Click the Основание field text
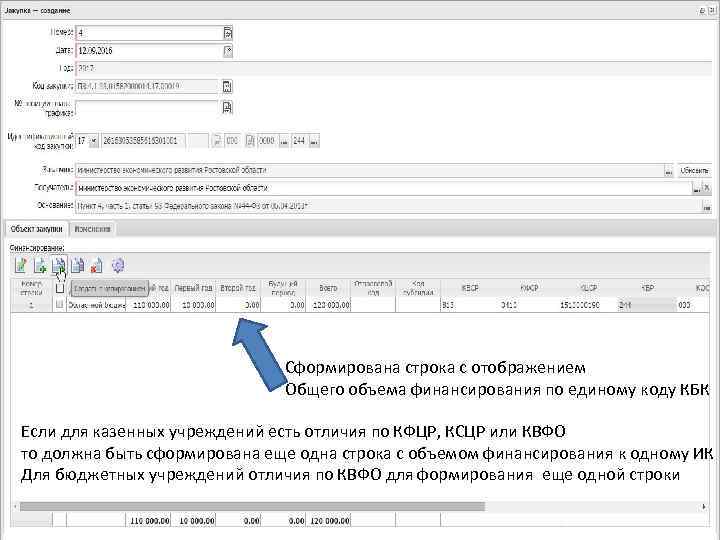This screenshot has height=540, width=720. pyautogui.click(x=389, y=206)
